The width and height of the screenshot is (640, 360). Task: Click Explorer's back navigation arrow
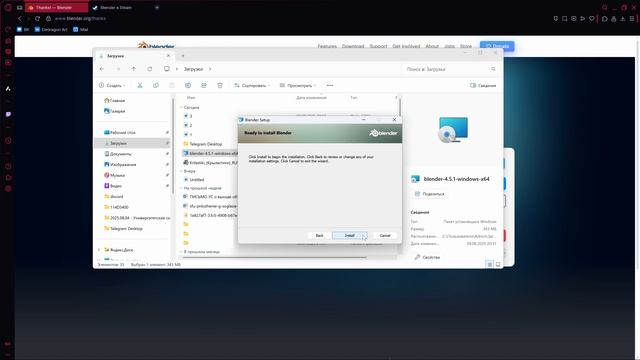click(x=102, y=69)
